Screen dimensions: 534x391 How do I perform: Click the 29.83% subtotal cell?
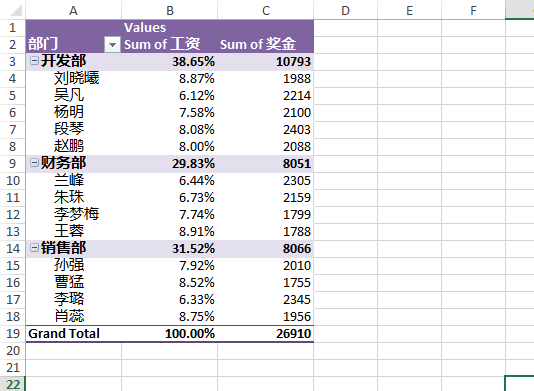tap(170, 163)
